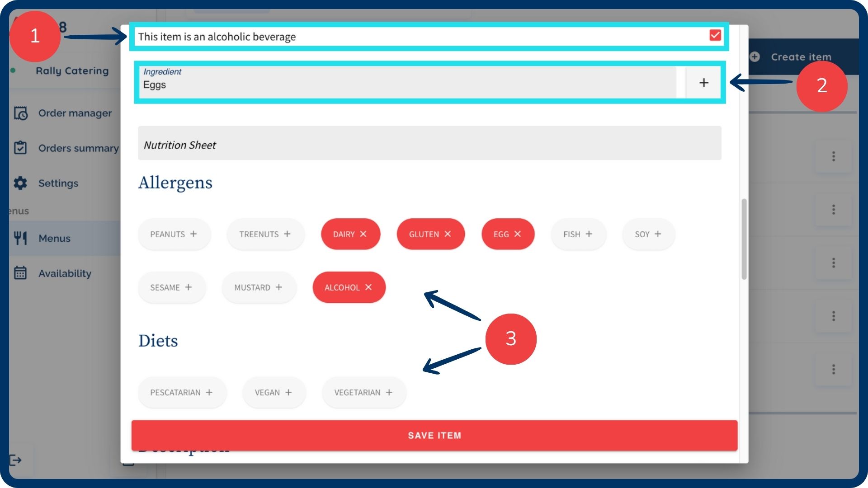Remove the Gluten allergen chip
The width and height of the screenshot is (868, 488).
[448, 234]
